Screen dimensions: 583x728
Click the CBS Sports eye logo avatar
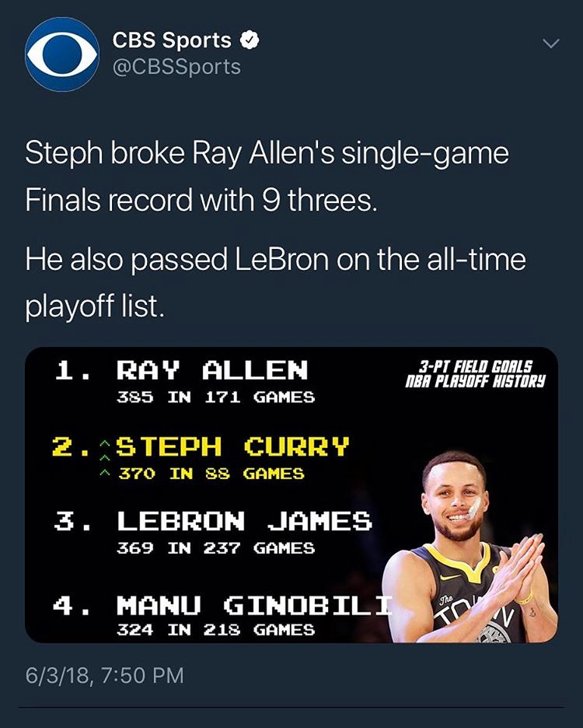pos(62,54)
